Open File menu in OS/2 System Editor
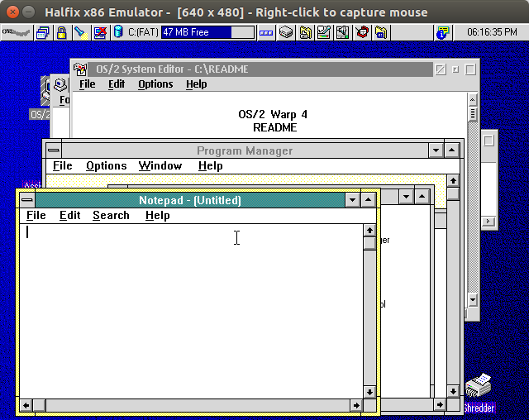Image resolution: width=529 pixels, height=420 pixels. coord(87,84)
